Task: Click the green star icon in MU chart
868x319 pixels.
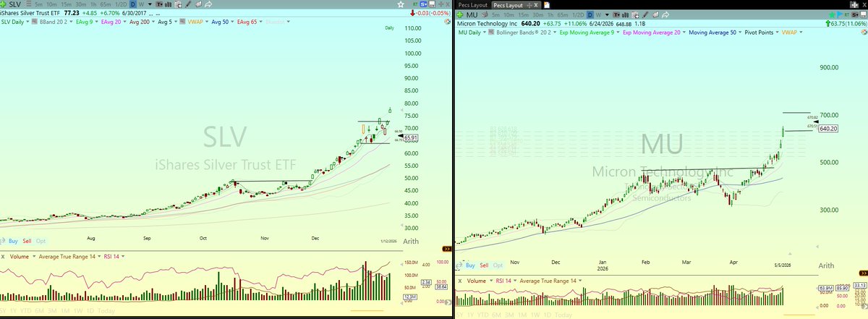Action: click(x=833, y=15)
